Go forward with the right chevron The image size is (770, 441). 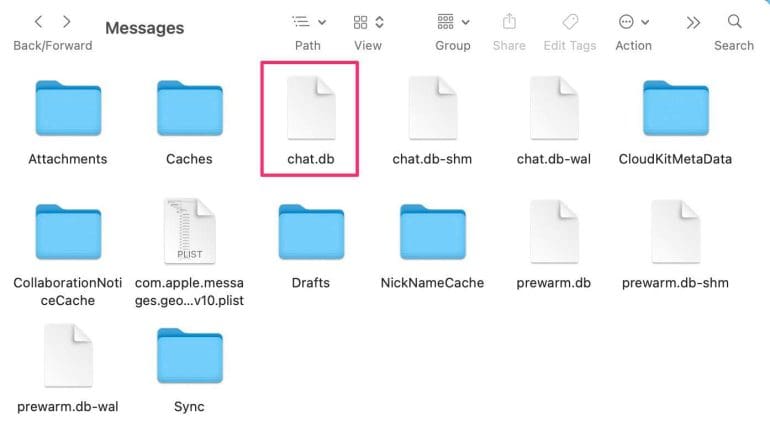click(67, 22)
